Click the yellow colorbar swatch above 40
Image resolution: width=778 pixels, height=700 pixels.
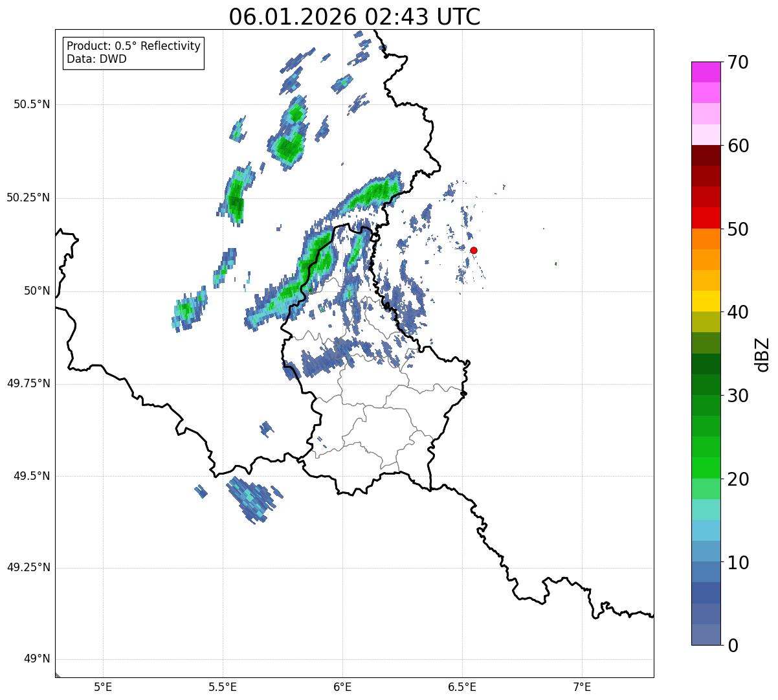[x=706, y=301]
